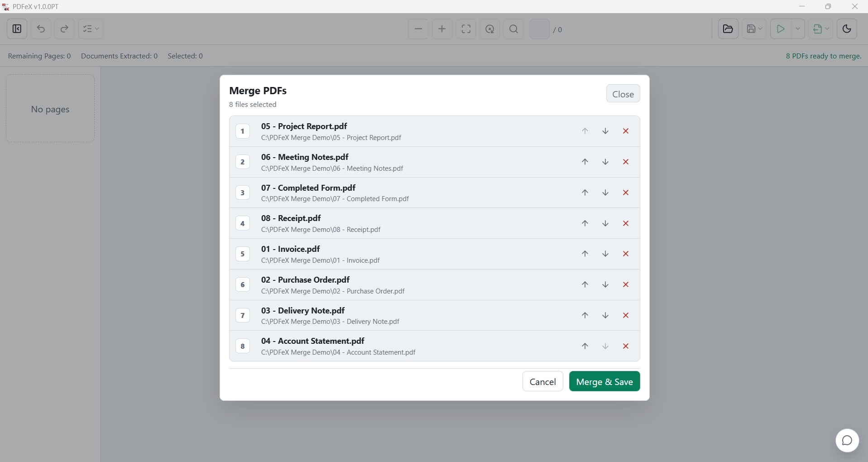Remove 04 - Account Statement.pdf from list
Screen dimensions: 868x462
tap(626, 346)
